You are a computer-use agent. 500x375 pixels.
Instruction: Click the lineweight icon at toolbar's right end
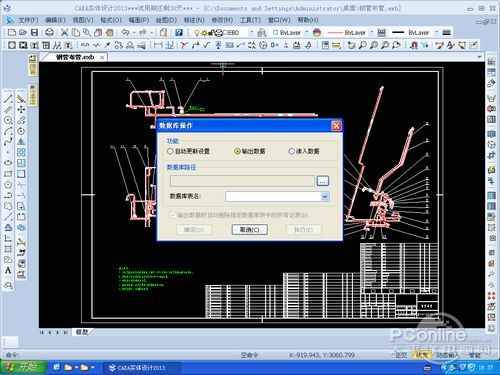coord(447,33)
